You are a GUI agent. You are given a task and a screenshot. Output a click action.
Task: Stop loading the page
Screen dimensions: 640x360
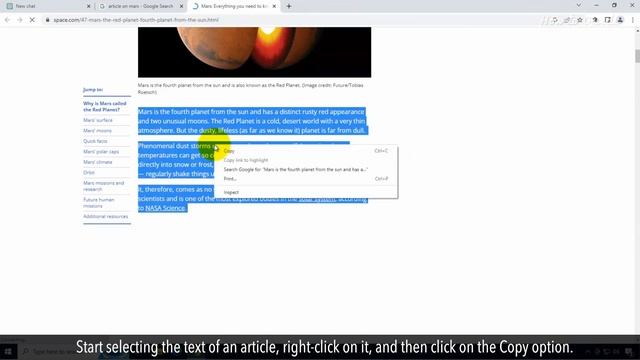point(32,20)
